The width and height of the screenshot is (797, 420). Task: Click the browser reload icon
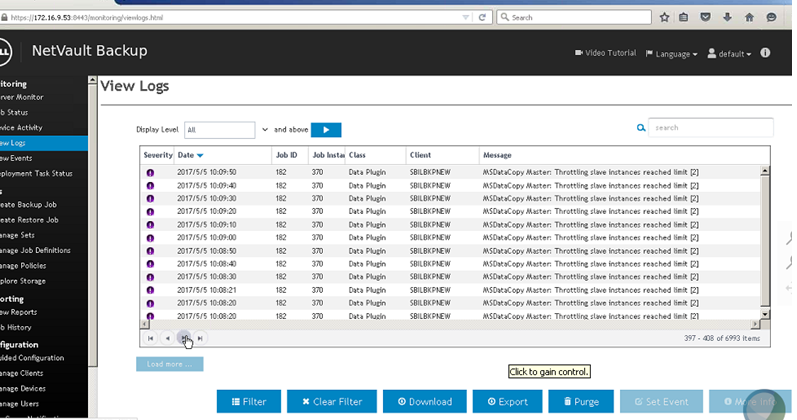482,17
